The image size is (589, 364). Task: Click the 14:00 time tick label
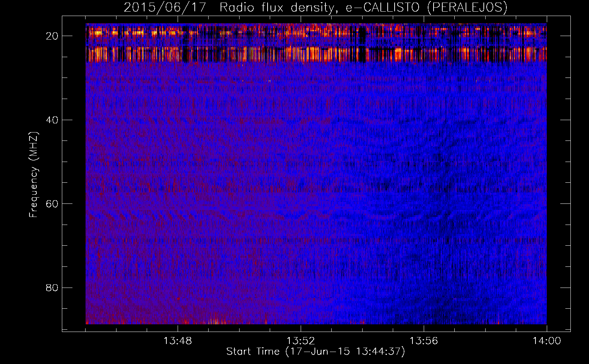tap(547, 341)
